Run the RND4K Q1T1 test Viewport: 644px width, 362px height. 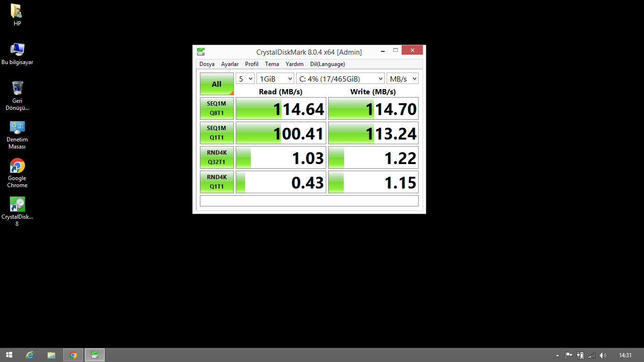click(217, 182)
